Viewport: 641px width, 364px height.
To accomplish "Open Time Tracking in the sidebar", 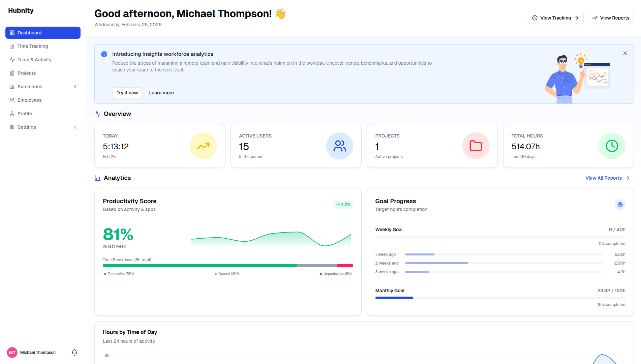I will click(33, 46).
